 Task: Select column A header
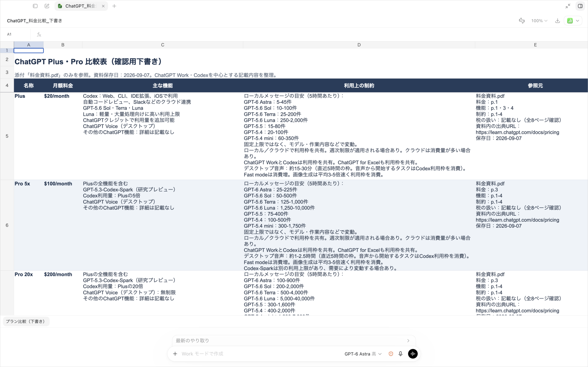(x=29, y=45)
